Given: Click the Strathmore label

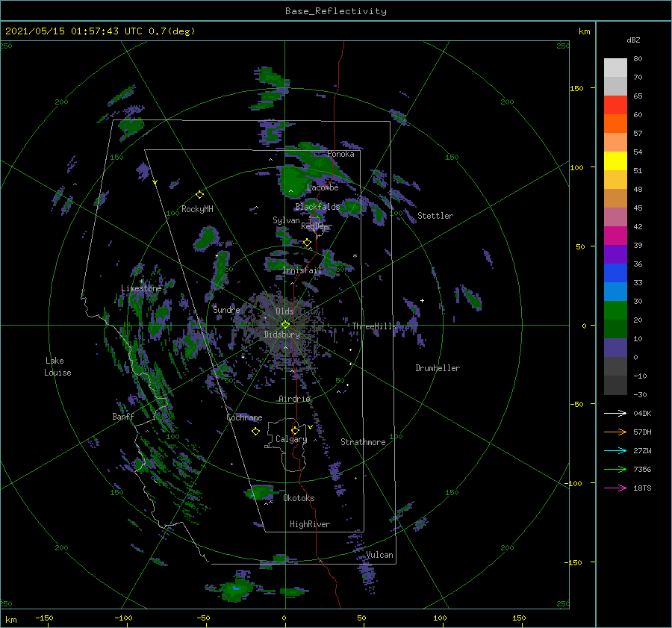Looking at the screenshot, I should click(363, 442).
